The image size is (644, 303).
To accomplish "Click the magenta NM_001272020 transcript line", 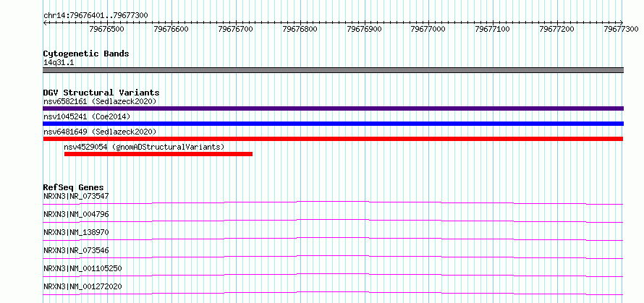I will tap(333, 293).
